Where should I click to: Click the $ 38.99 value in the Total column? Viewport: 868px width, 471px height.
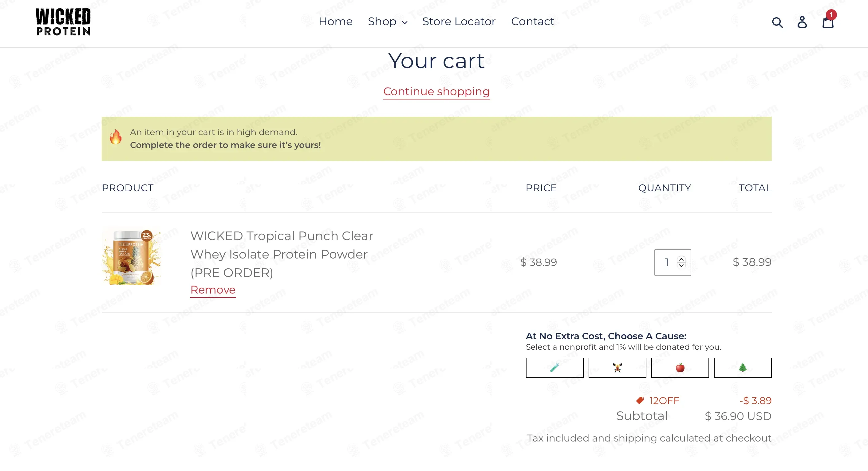pyautogui.click(x=752, y=262)
